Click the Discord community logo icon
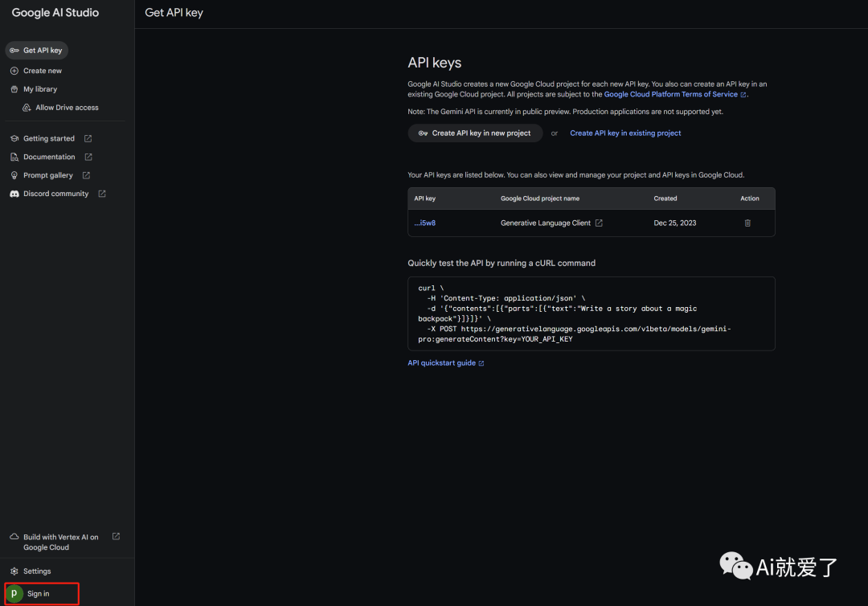Viewport: 868px width, 606px height. point(14,194)
